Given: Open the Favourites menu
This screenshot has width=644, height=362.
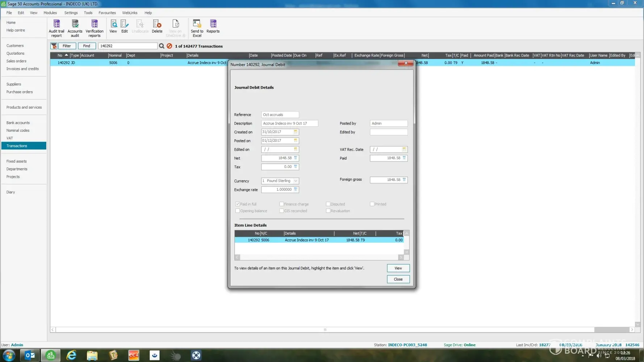Looking at the screenshot, I should coord(107,13).
